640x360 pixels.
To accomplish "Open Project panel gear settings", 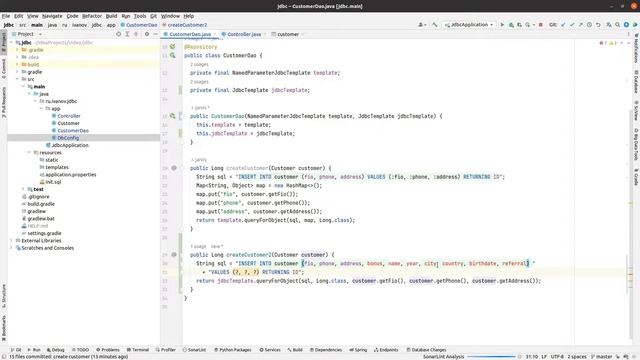I will (147, 34).
